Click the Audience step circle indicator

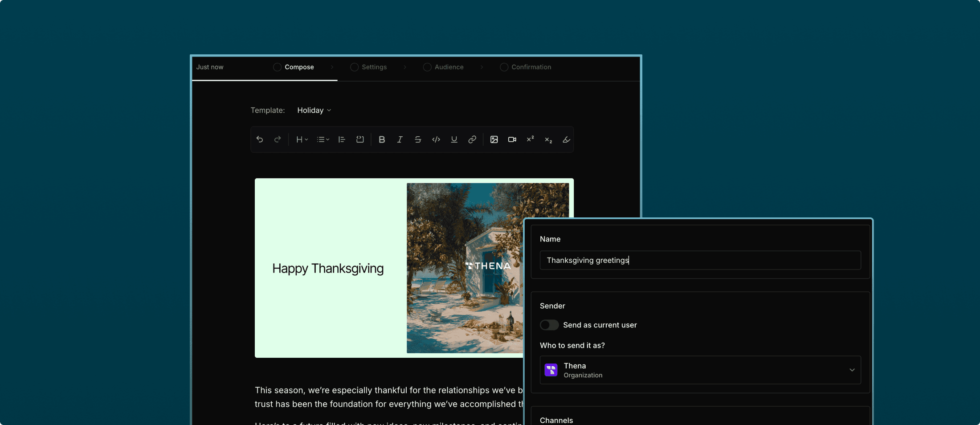(x=427, y=67)
